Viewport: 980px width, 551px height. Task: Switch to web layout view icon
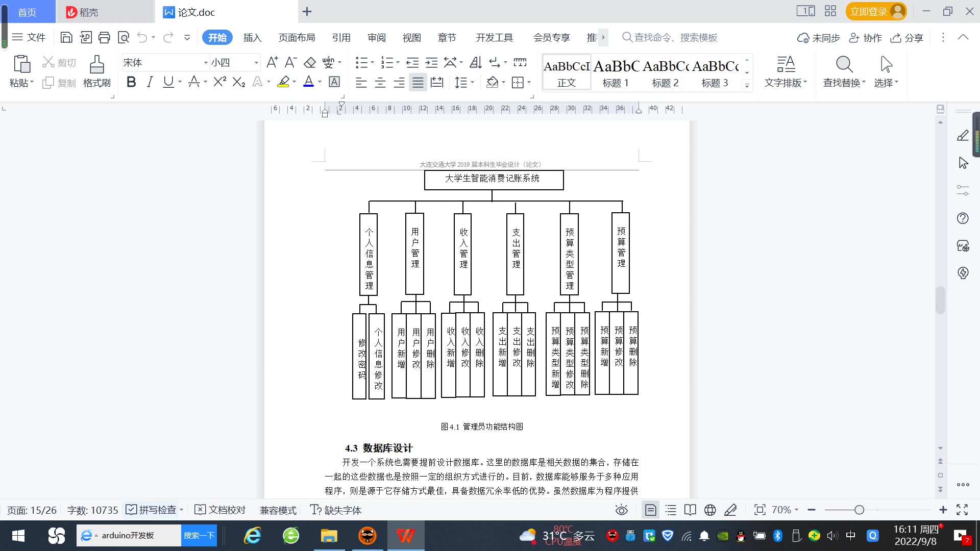click(x=709, y=510)
